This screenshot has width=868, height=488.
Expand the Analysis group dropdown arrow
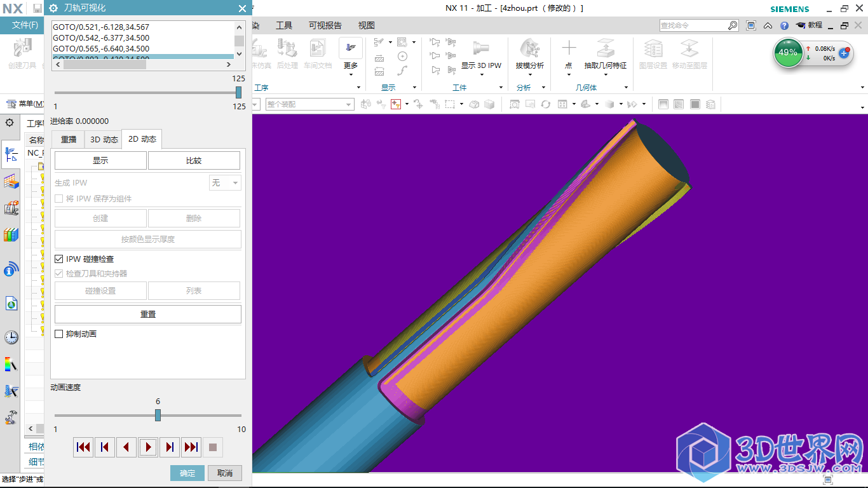(543, 88)
